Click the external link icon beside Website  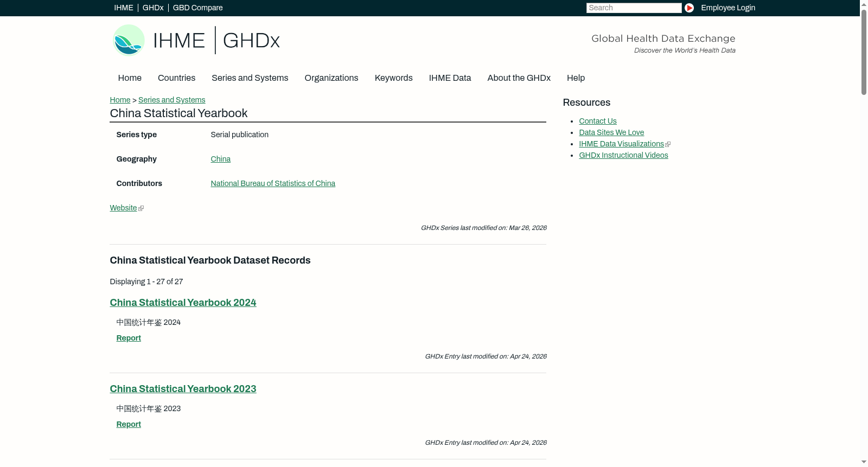(x=141, y=208)
